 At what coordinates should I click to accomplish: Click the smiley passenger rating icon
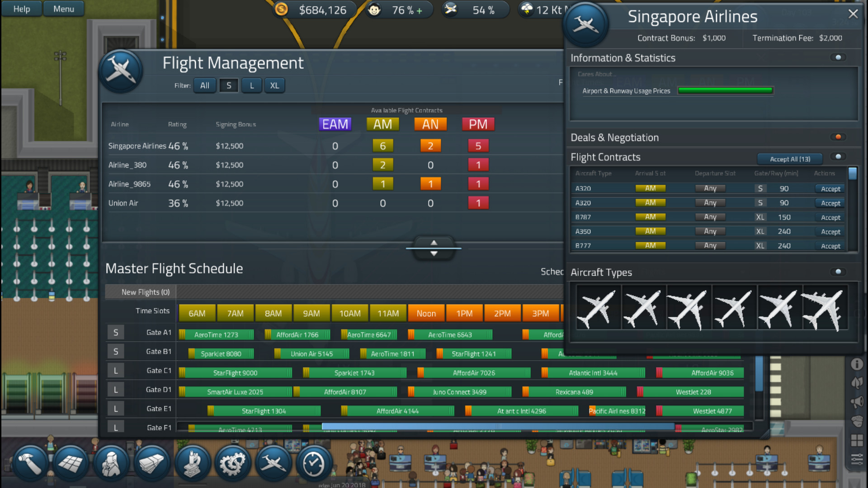point(374,9)
